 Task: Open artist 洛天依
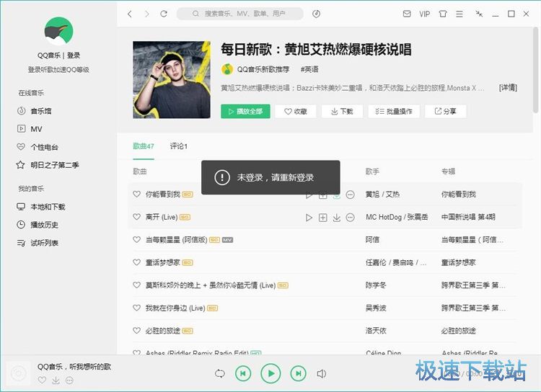click(376, 331)
